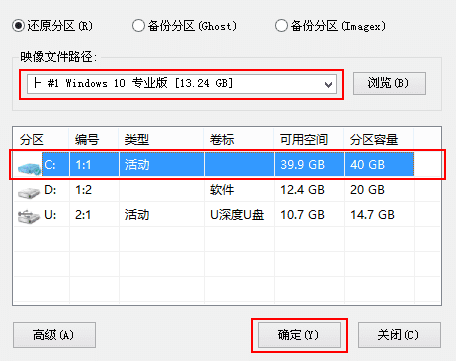Viewport: 456px width, 361px height.
Task: Select the 还原分区 (R) radio option
Action: pyautogui.click(x=52, y=26)
